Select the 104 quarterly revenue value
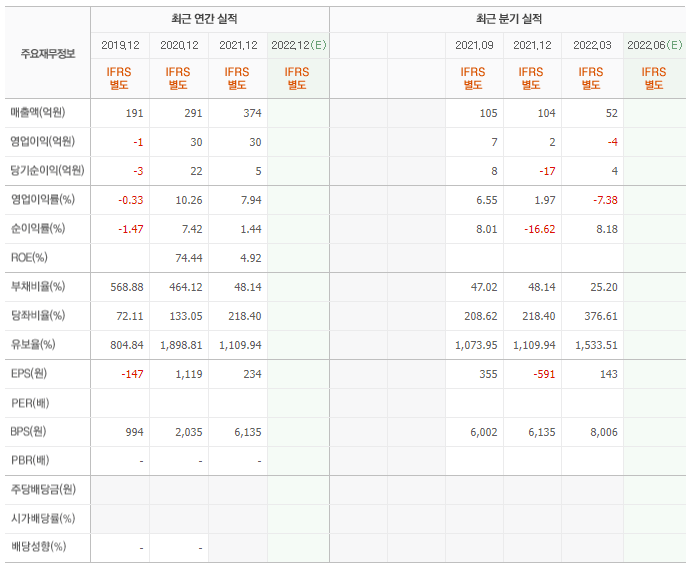The width and height of the screenshot is (695, 567). pyautogui.click(x=546, y=113)
